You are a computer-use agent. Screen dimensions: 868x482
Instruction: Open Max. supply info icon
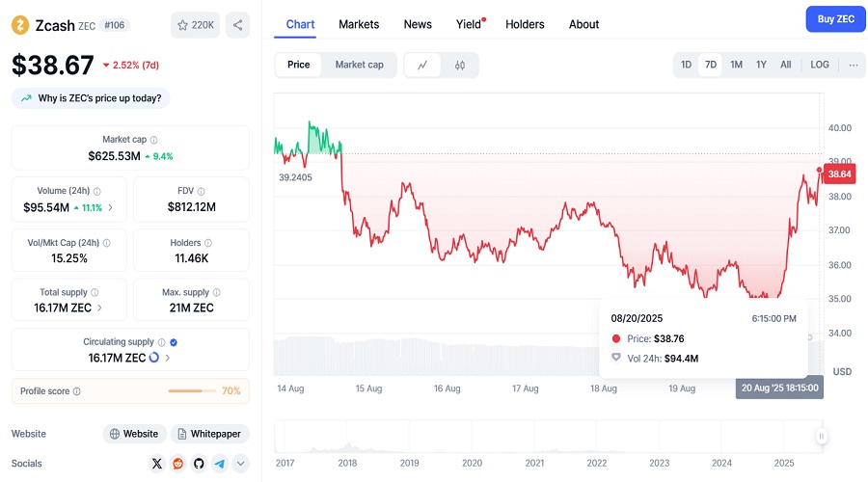pyautogui.click(x=216, y=292)
